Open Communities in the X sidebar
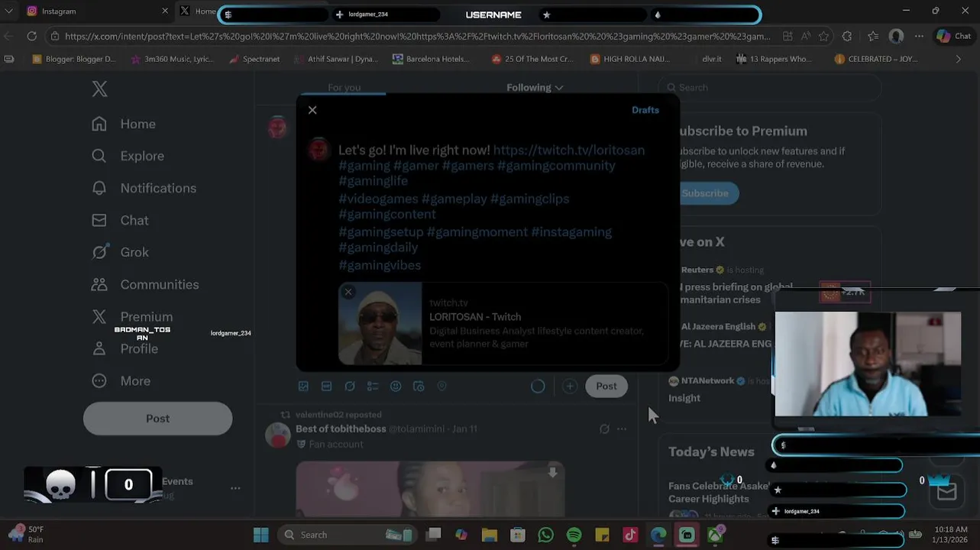This screenshot has width=980, height=550. click(144, 284)
